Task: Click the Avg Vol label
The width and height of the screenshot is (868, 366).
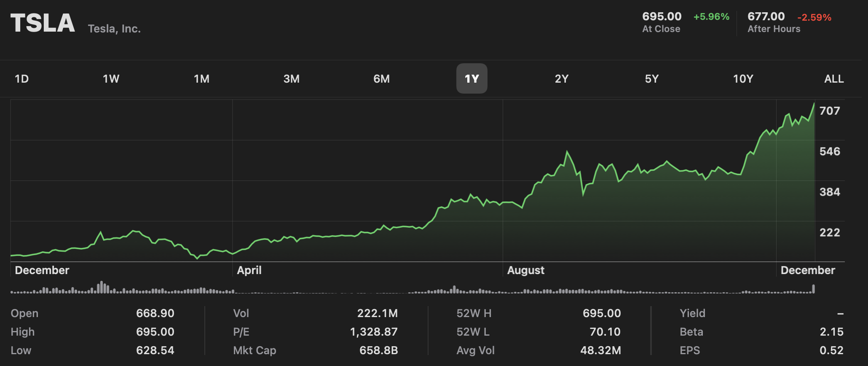Action: point(475,351)
